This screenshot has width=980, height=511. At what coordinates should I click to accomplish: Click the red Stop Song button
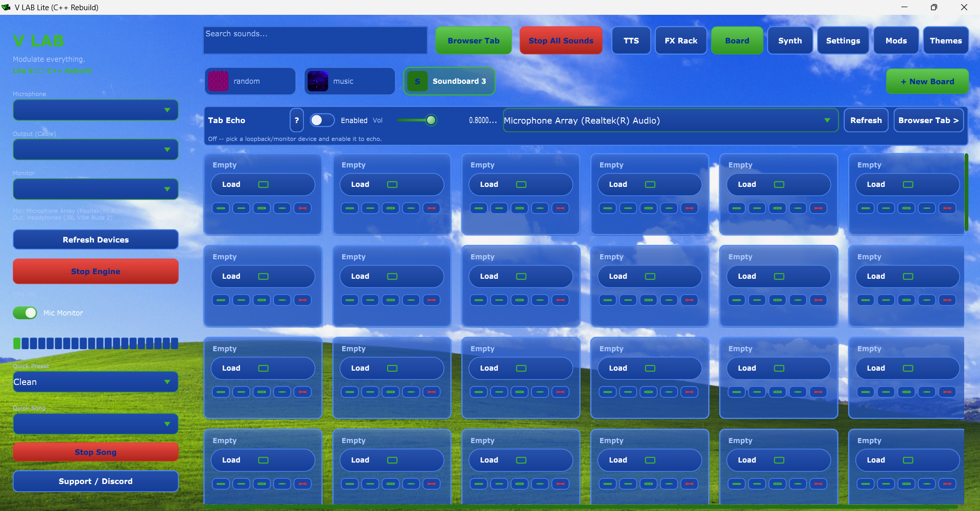[x=95, y=452]
